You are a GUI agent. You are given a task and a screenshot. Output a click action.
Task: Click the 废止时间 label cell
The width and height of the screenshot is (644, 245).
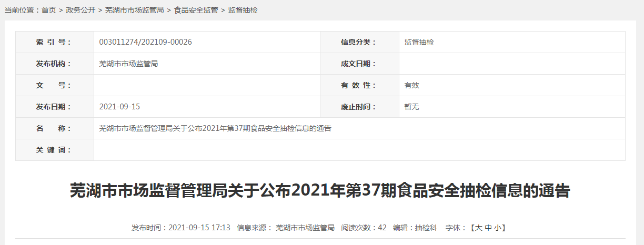pos(359,107)
